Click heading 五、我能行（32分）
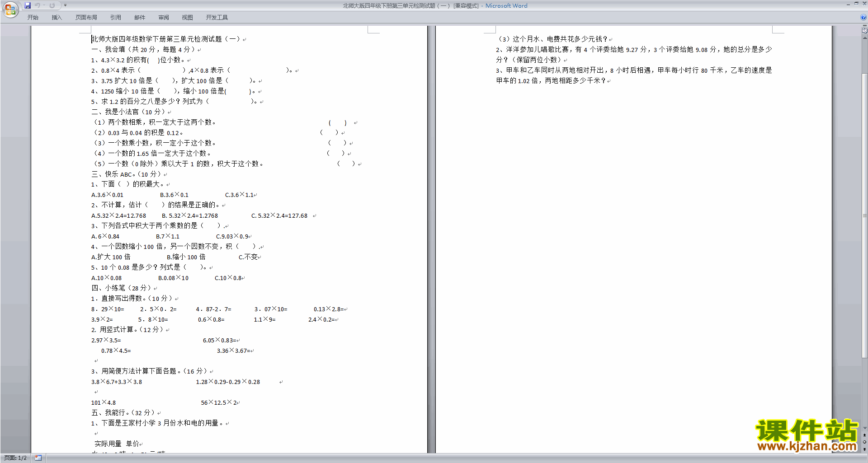The image size is (868, 463). [123, 413]
